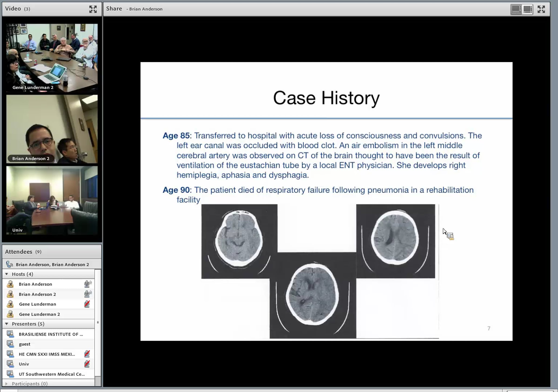Collapse the Presenters (5) group

7,324
